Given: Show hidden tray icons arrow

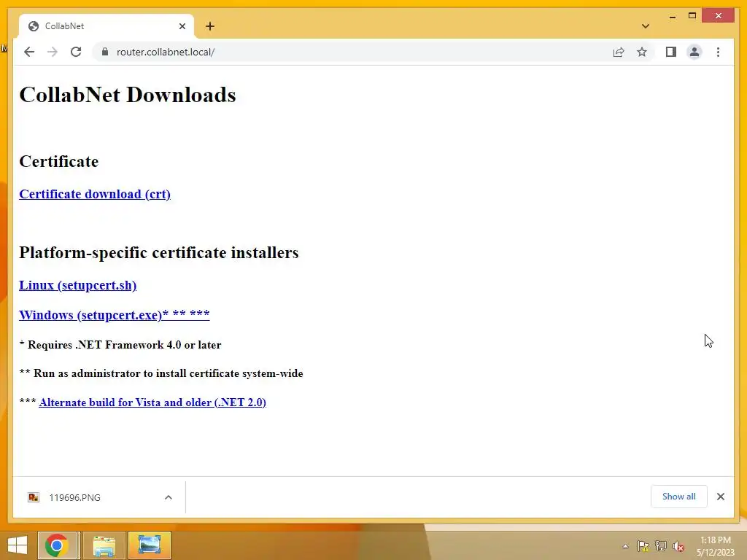Looking at the screenshot, I should [625, 546].
